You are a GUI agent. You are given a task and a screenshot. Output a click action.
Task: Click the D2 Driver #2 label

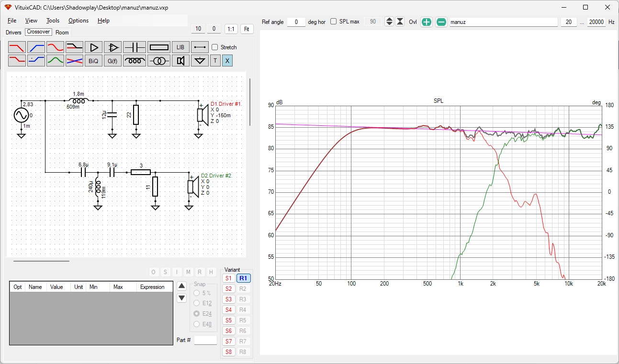tap(216, 176)
